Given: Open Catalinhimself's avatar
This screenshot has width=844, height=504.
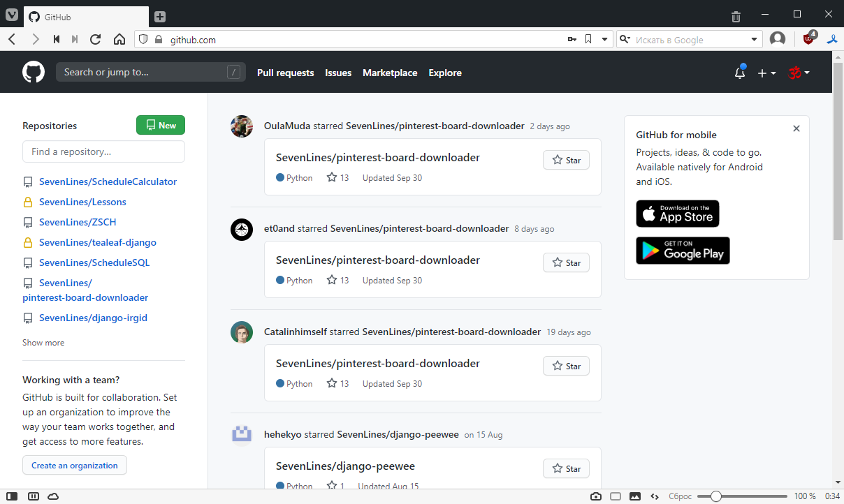Looking at the screenshot, I should click(242, 332).
